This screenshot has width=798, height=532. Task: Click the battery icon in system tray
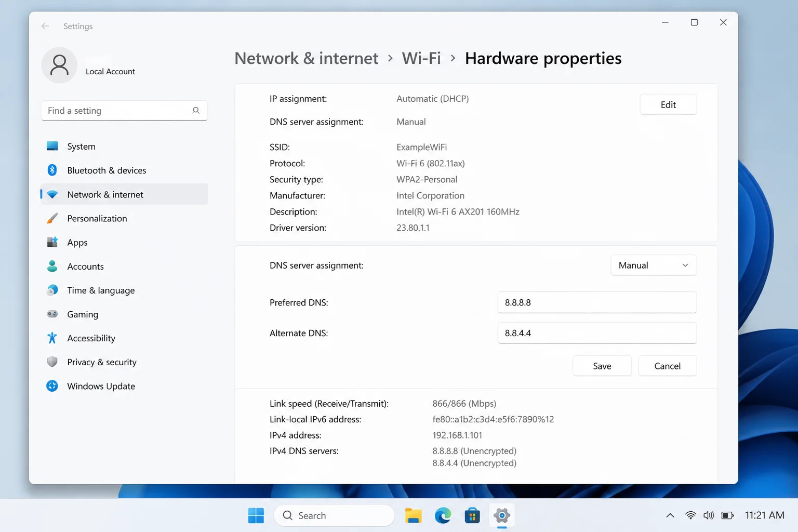tap(728, 515)
